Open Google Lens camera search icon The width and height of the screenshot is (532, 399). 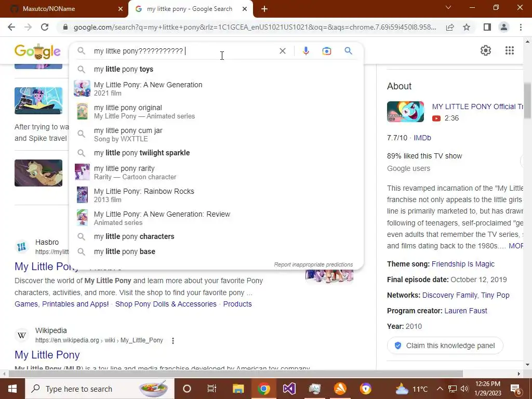(x=326, y=51)
